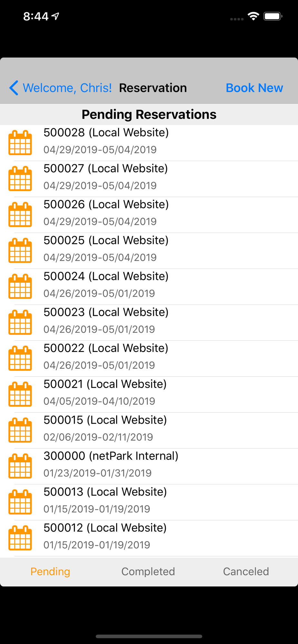
Task: Tap the Wi-Fi status icon
Action: point(253,16)
